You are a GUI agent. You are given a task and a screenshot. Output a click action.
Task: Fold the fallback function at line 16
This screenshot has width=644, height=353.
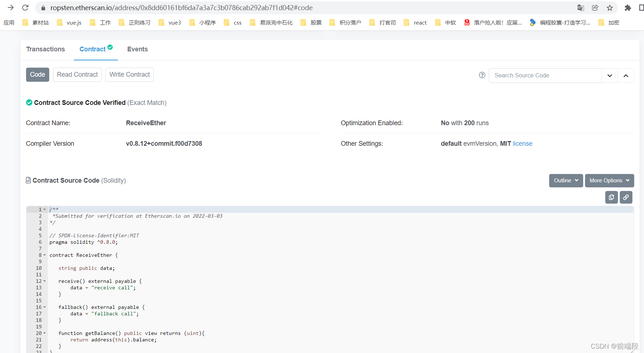[x=45, y=307]
